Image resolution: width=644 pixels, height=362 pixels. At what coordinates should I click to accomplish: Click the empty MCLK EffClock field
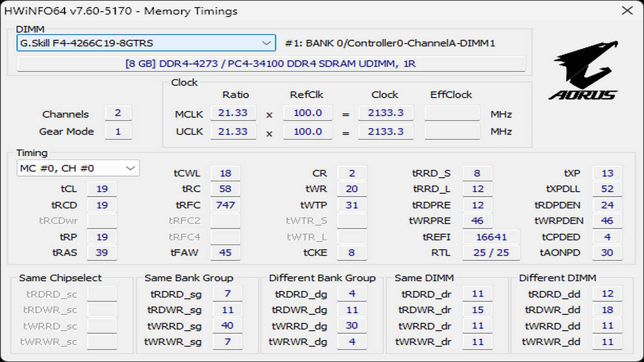point(452,113)
